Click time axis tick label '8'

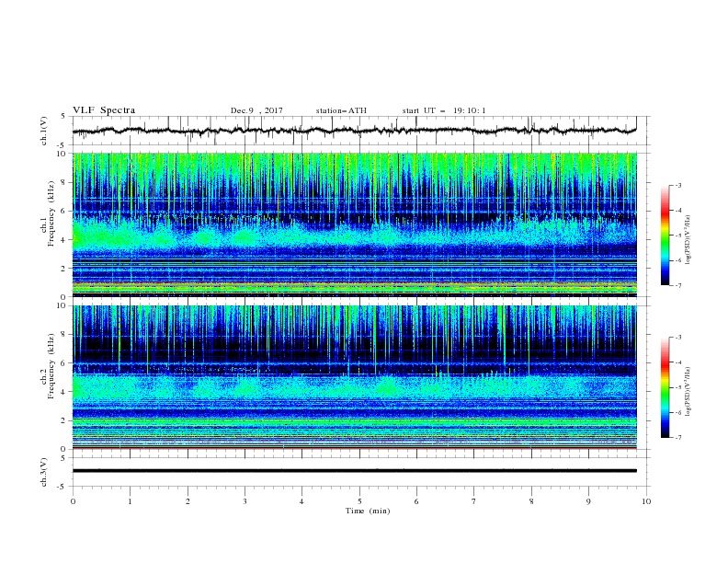(531, 501)
